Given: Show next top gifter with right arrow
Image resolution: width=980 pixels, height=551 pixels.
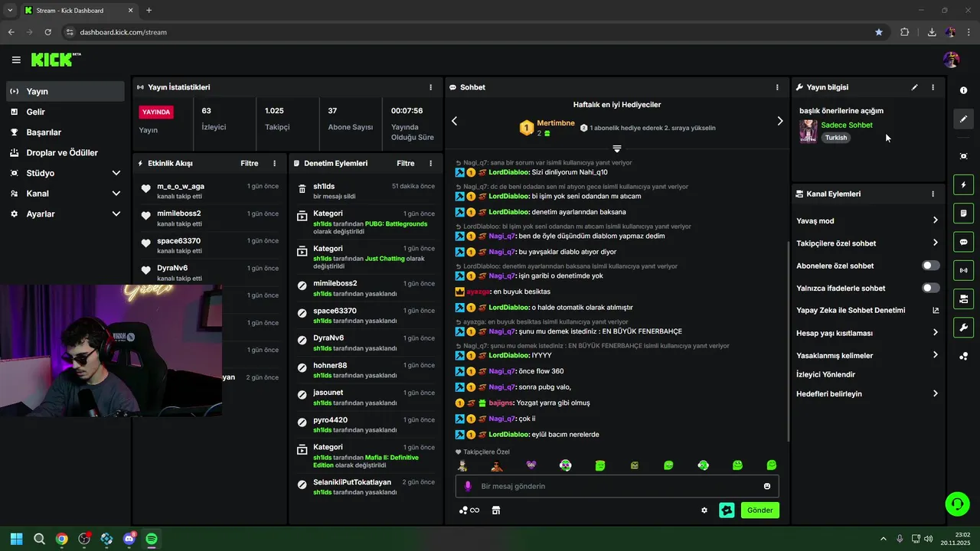Looking at the screenshot, I should tap(780, 121).
